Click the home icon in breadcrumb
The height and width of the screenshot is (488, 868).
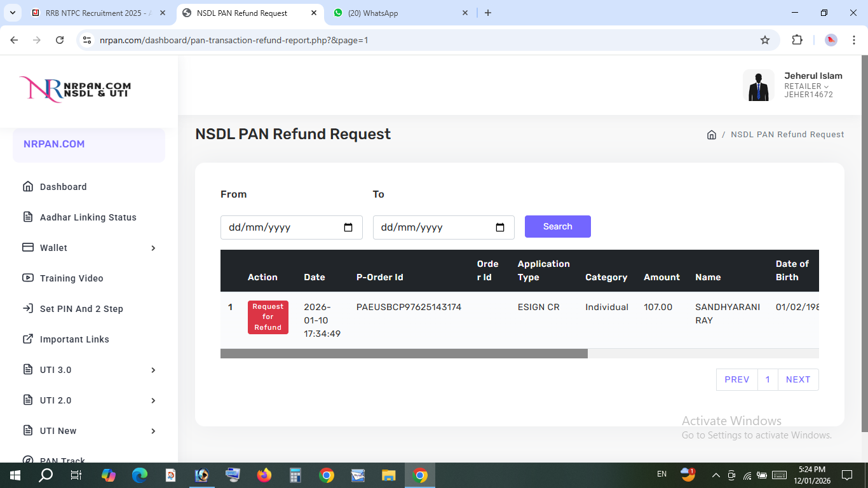712,135
